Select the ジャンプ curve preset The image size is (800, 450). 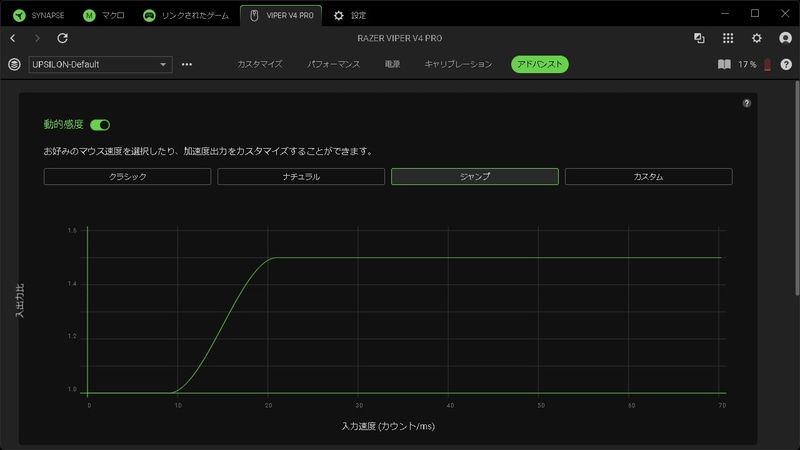(474, 177)
